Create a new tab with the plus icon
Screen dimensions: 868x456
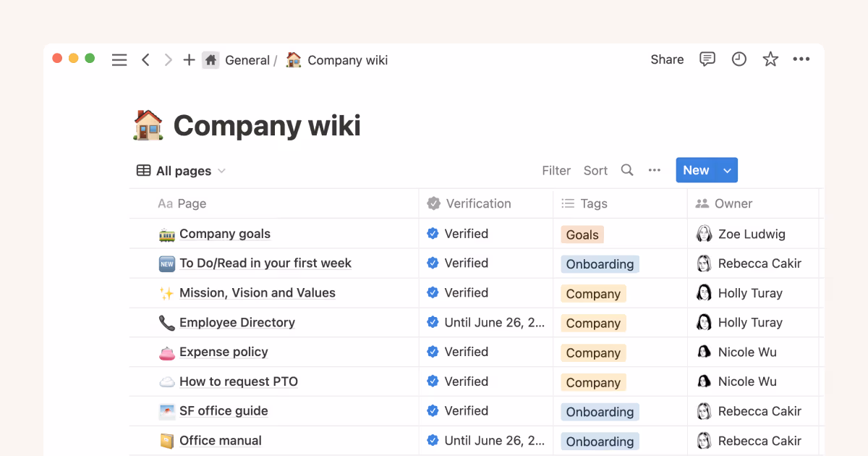click(x=189, y=59)
